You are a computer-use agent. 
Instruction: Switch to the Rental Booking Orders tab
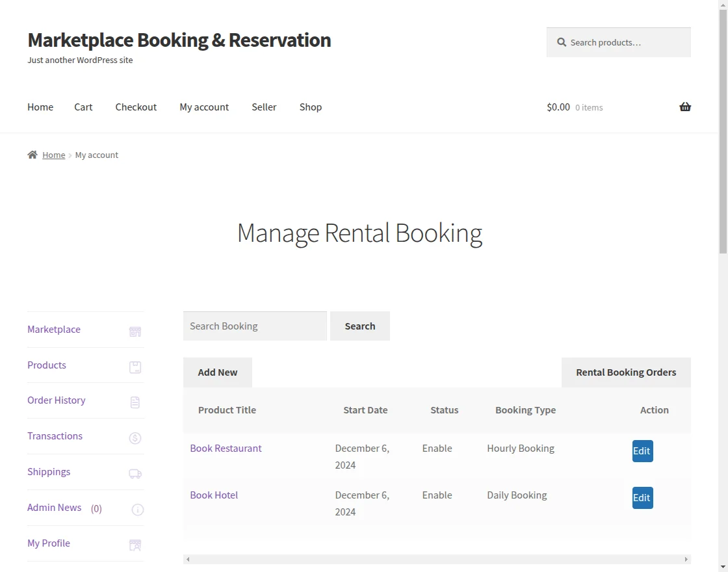tap(625, 372)
